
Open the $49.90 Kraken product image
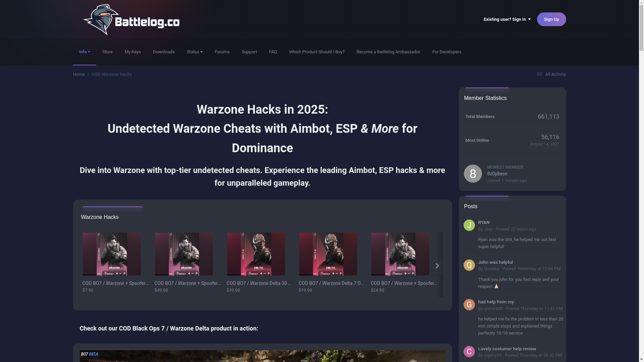click(184, 254)
